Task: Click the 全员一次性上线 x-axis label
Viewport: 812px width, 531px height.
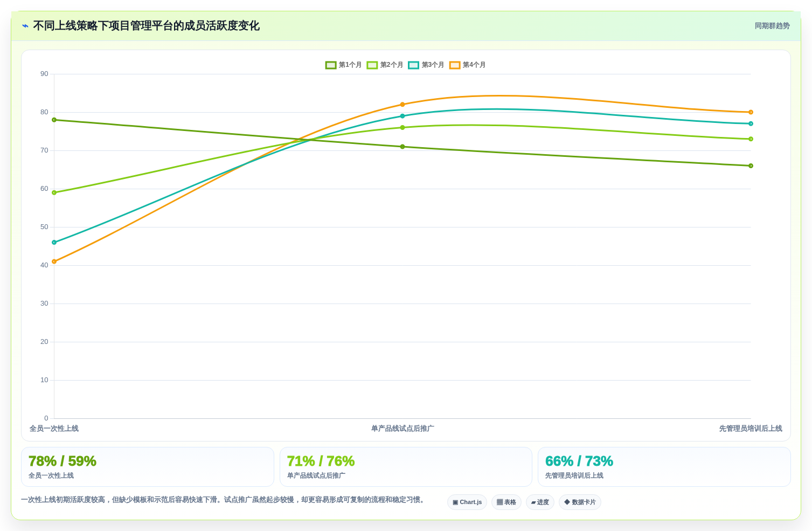Action: coord(54,429)
